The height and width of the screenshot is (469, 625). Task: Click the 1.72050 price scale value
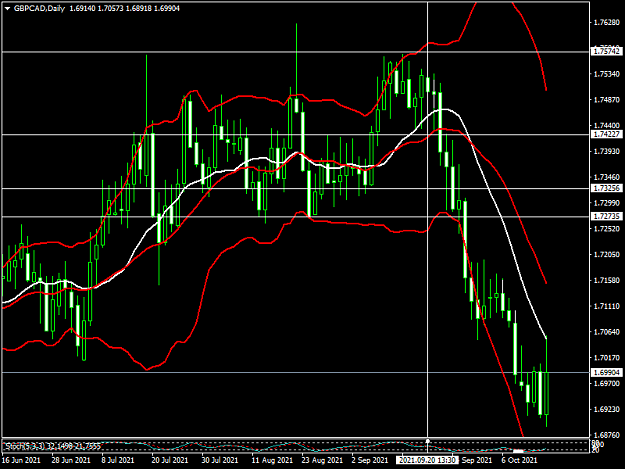[x=607, y=255]
